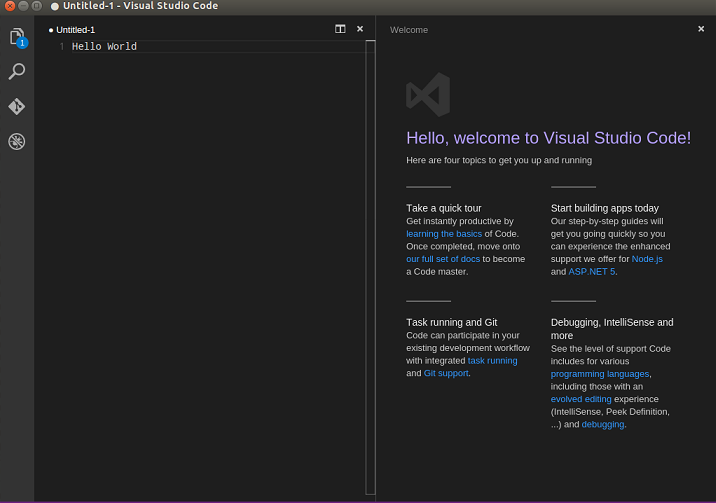The width and height of the screenshot is (716, 503).
Task: Click the Hello World text on line 1
Action: (x=104, y=47)
